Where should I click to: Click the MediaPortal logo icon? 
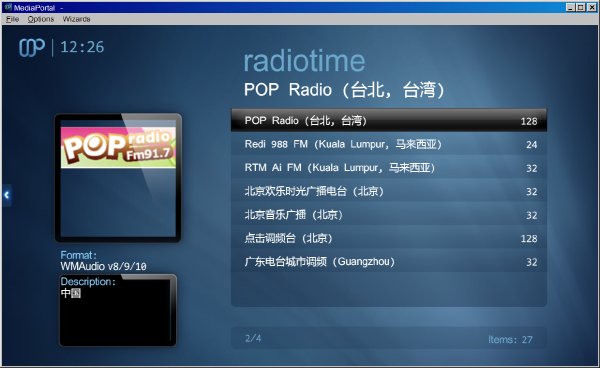point(32,48)
